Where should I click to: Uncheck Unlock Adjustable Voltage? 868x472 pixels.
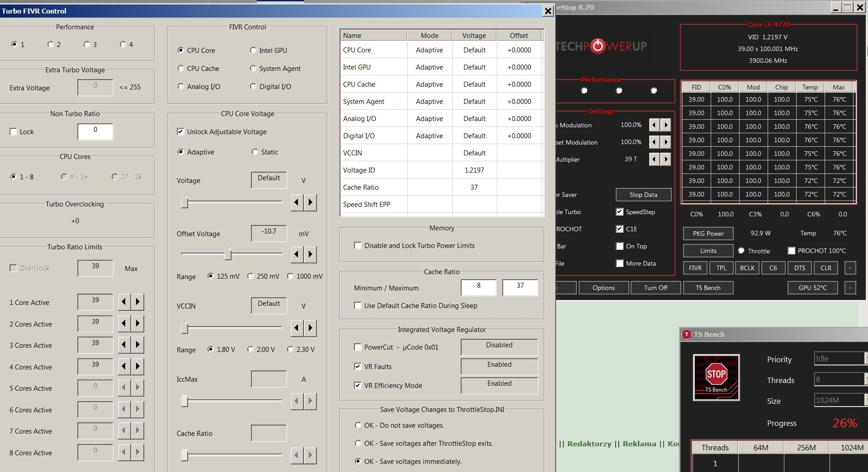point(180,131)
